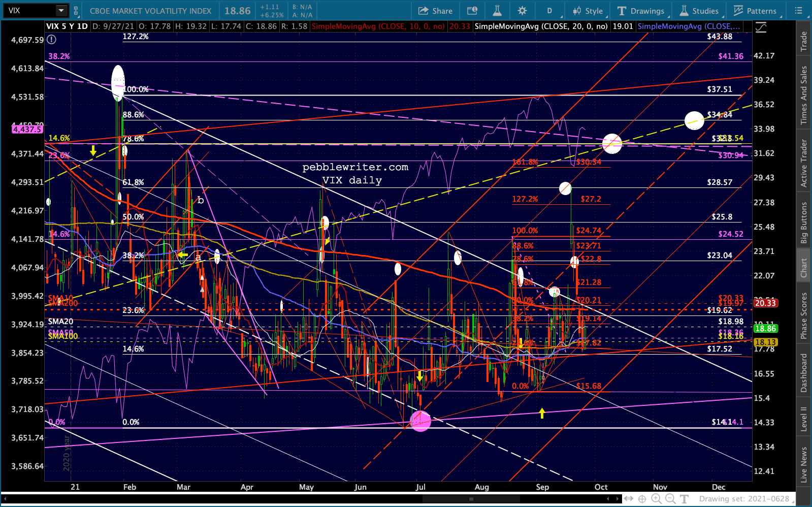This screenshot has width=812, height=507.
Task: Click the symbol link chain icon
Action: click(76, 11)
